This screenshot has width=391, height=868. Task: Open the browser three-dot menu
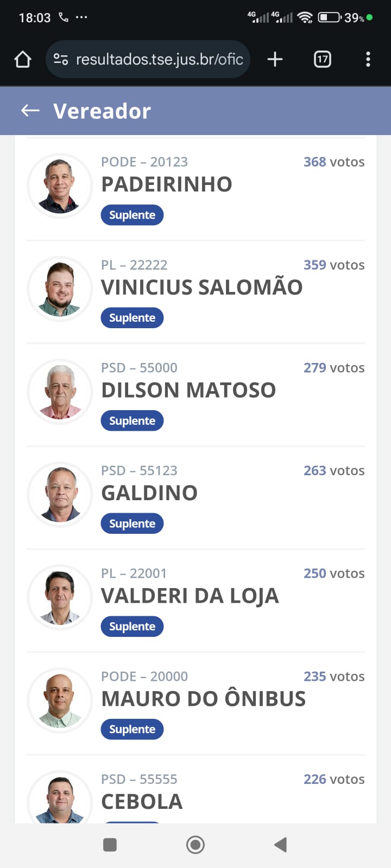click(x=368, y=59)
